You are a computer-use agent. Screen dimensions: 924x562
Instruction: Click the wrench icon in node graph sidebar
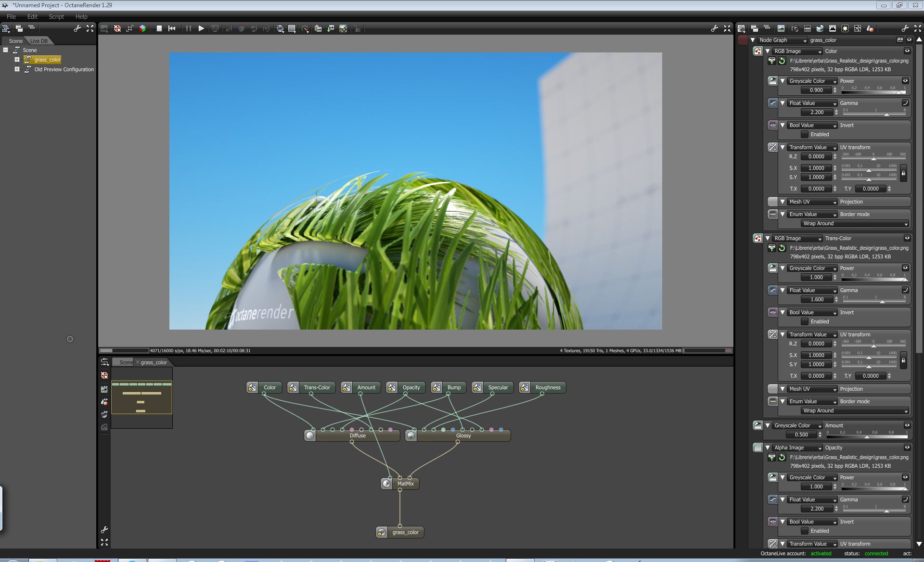[104, 530]
